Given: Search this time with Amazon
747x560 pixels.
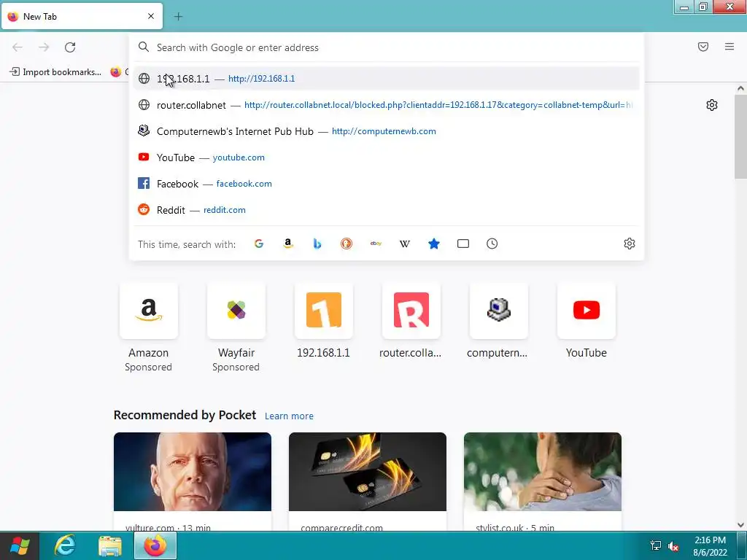Looking at the screenshot, I should (x=287, y=244).
